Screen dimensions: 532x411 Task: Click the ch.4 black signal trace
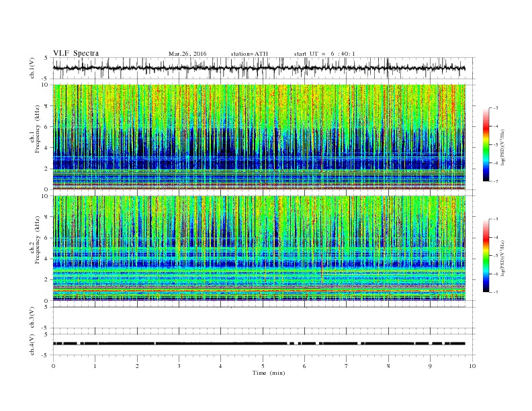click(x=259, y=344)
